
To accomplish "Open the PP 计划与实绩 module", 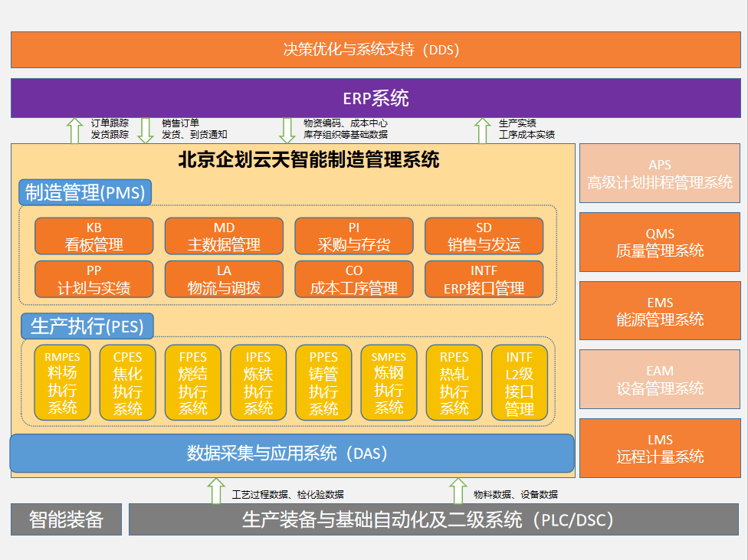I will point(94,279).
